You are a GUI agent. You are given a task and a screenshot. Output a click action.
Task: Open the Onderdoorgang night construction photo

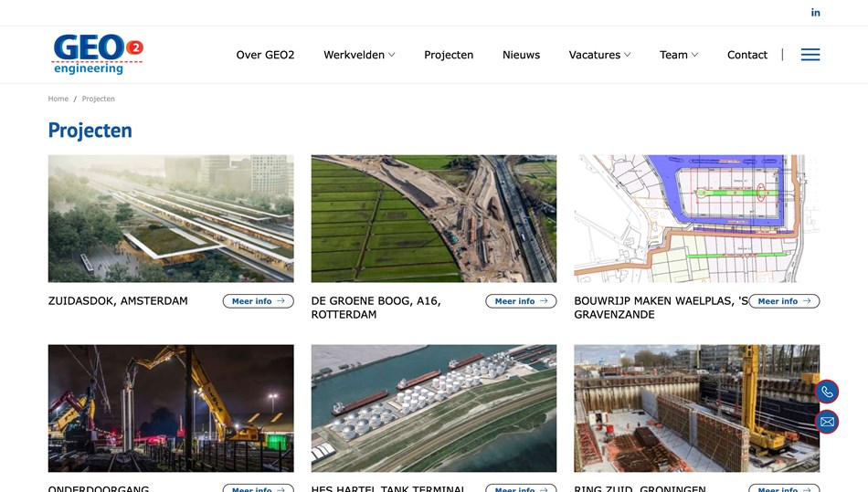[171, 409]
